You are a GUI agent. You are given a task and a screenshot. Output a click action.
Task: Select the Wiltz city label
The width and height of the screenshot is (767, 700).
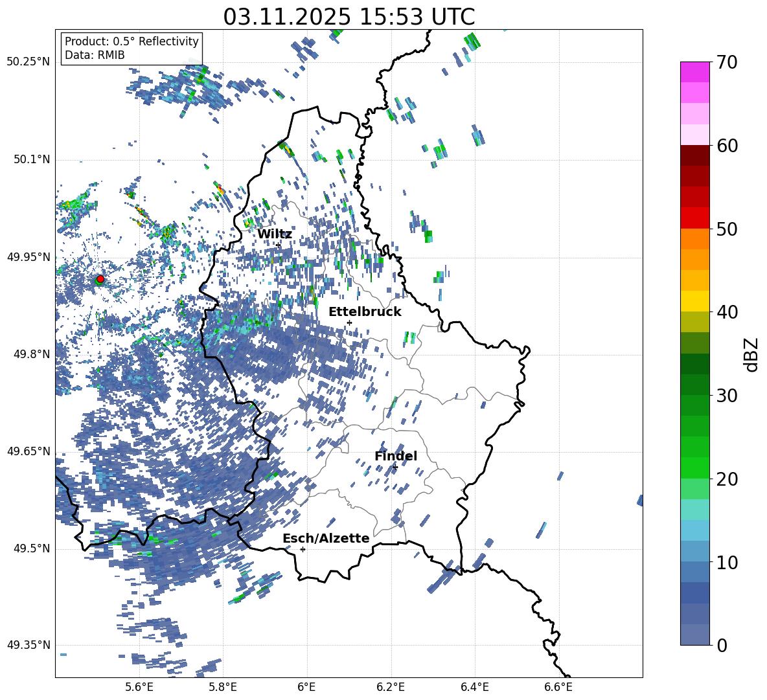pyautogui.click(x=274, y=234)
